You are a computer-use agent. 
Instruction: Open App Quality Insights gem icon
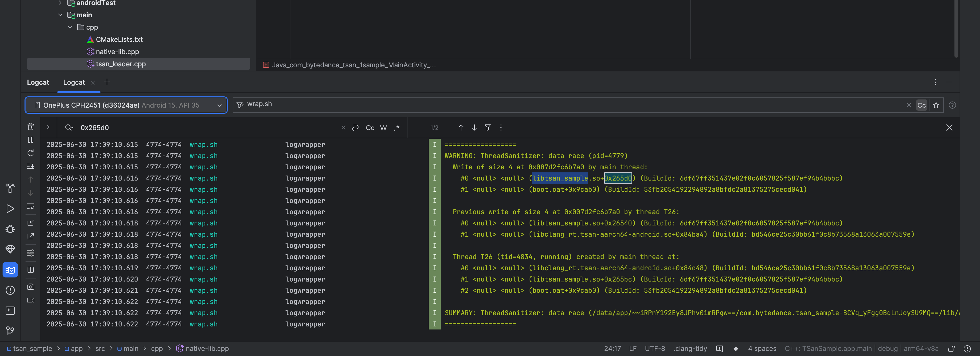(x=10, y=249)
